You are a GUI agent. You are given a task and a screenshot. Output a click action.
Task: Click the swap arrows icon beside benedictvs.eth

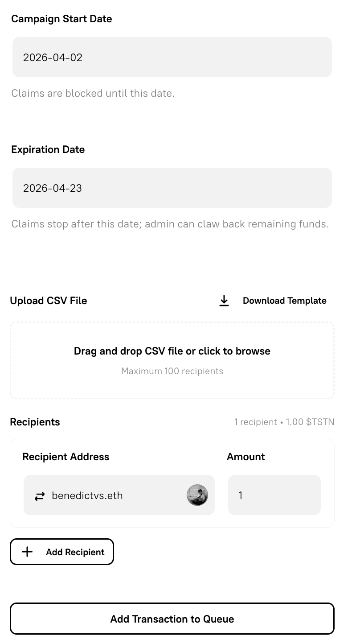point(40,495)
